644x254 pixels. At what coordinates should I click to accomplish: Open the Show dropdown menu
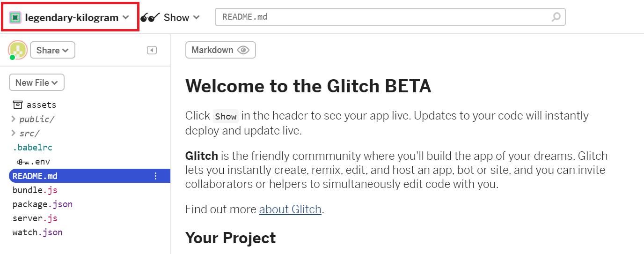[170, 18]
